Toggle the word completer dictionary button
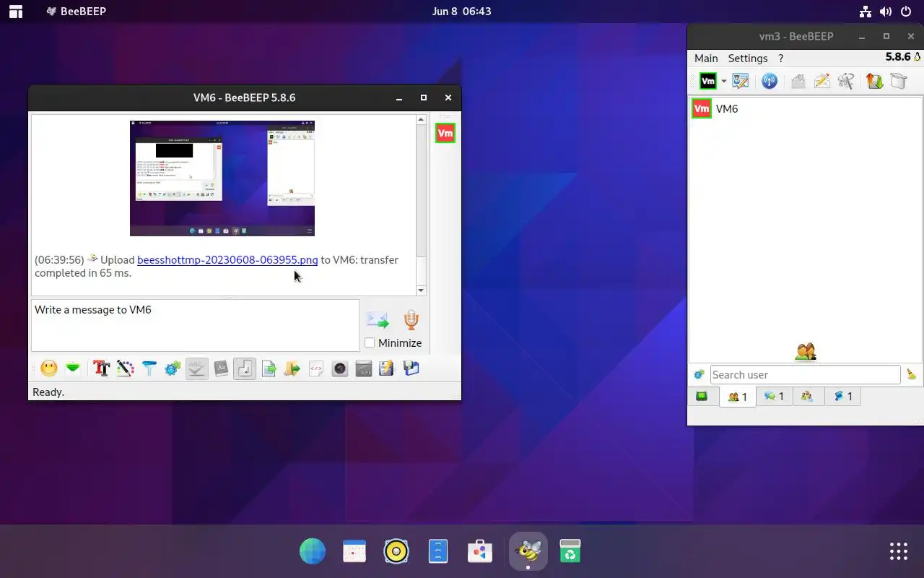The image size is (924, 578). [221, 368]
